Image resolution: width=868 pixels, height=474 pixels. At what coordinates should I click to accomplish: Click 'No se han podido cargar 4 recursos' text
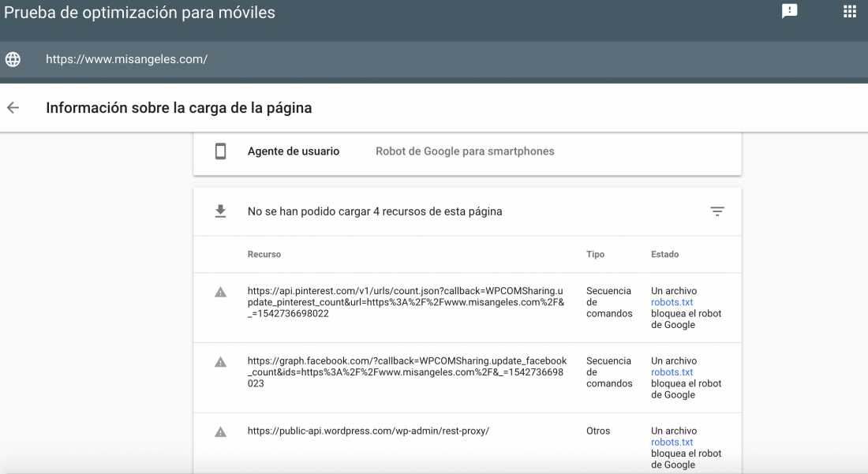[375, 211]
